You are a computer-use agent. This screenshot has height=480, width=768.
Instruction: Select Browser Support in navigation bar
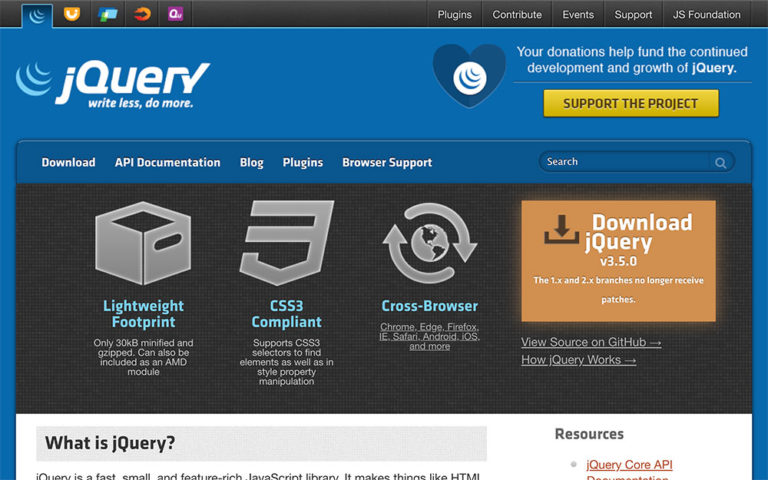coord(387,162)
